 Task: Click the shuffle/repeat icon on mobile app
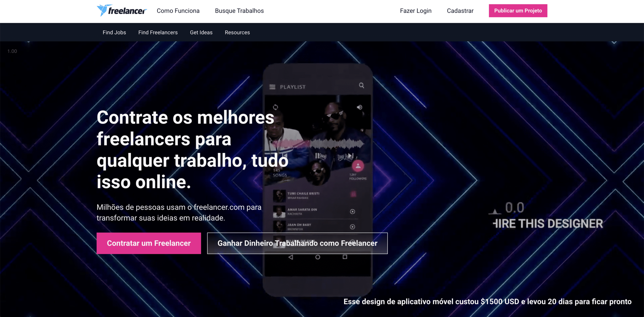[276, 107]
